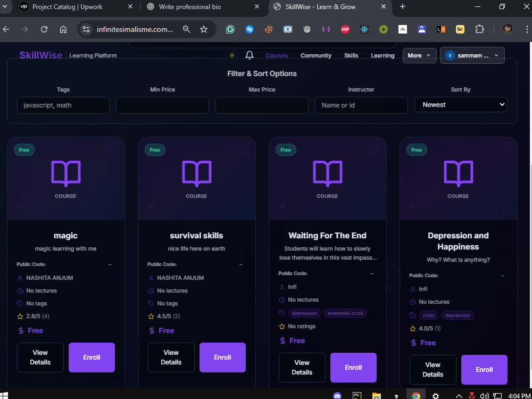Screen dimensions: 532x399
Task: Click the Chrome icon in taskbar
Action: pos(416,395)
